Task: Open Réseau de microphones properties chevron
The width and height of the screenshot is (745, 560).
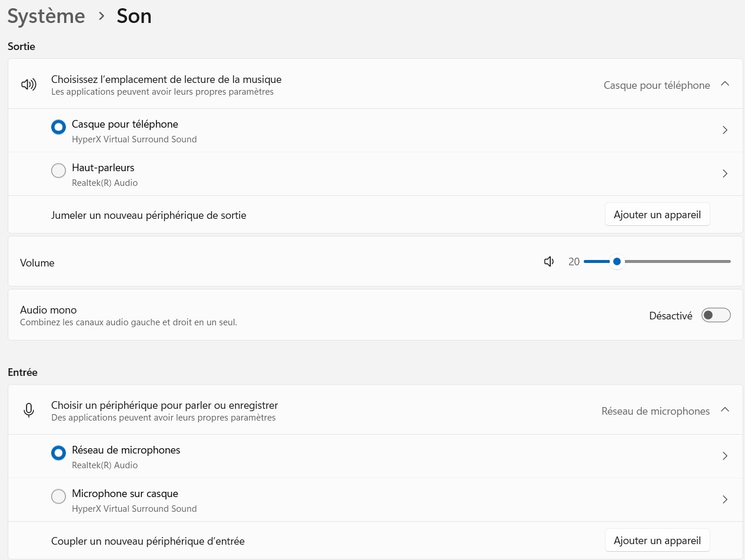Action: 725,456
